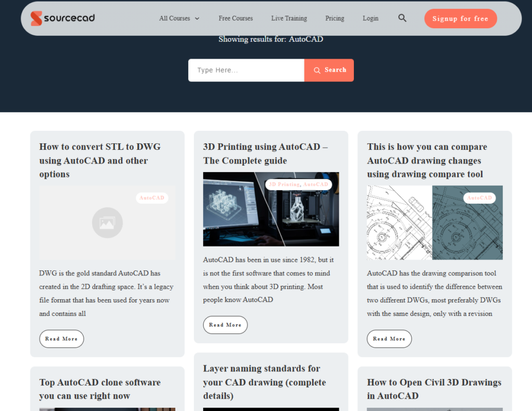Expand the All Courses dropdown
This screenshot has width=532, height=411.
(179, 18)
